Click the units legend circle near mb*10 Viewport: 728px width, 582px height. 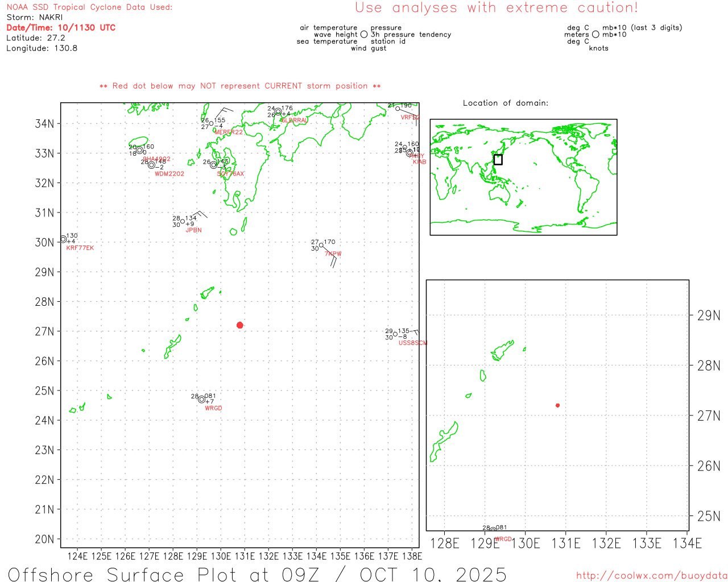[595, 35]
